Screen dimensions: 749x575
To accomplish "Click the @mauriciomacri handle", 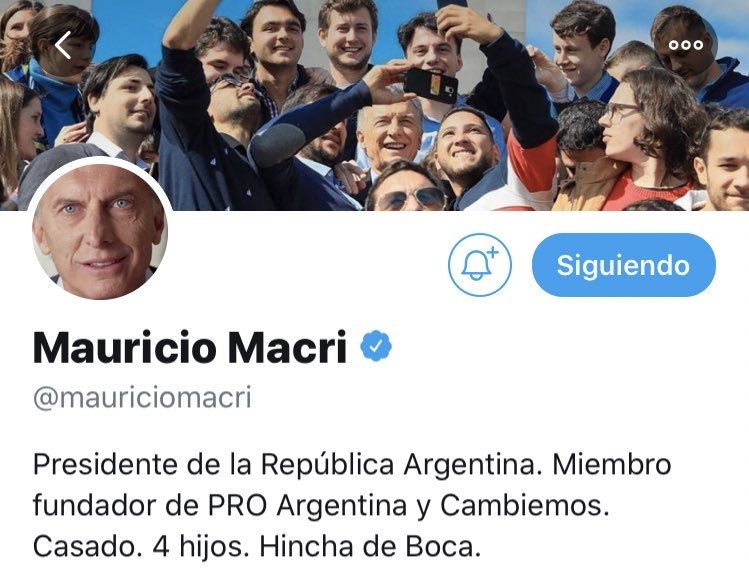I will click(142, 398).
